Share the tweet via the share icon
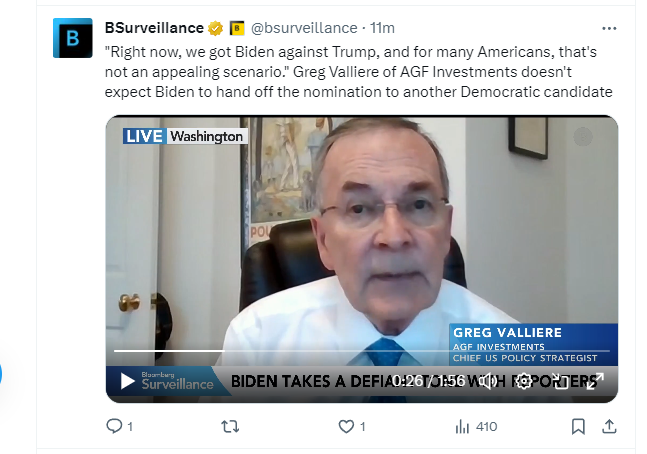Viewport: 647px width, 454px height. click(608, 427)
